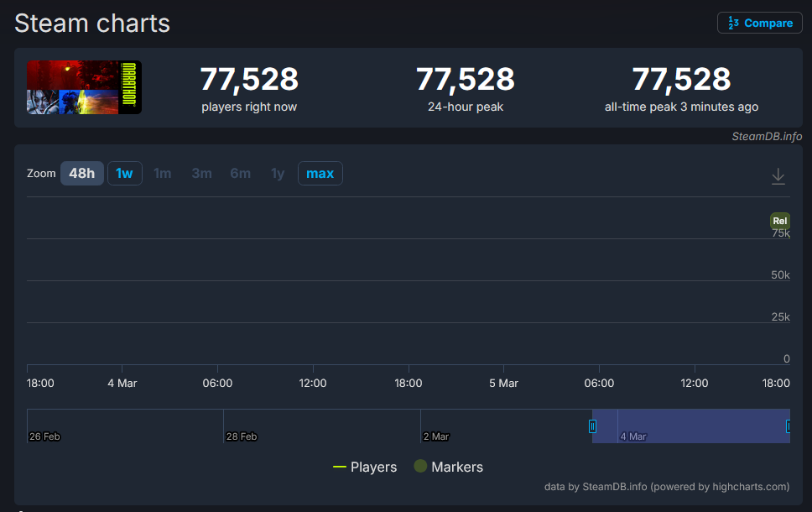The width and height of the screenshot is (812, 512).
Task: Click the 25k y-axis label
Action: click(x=780, y=316)
